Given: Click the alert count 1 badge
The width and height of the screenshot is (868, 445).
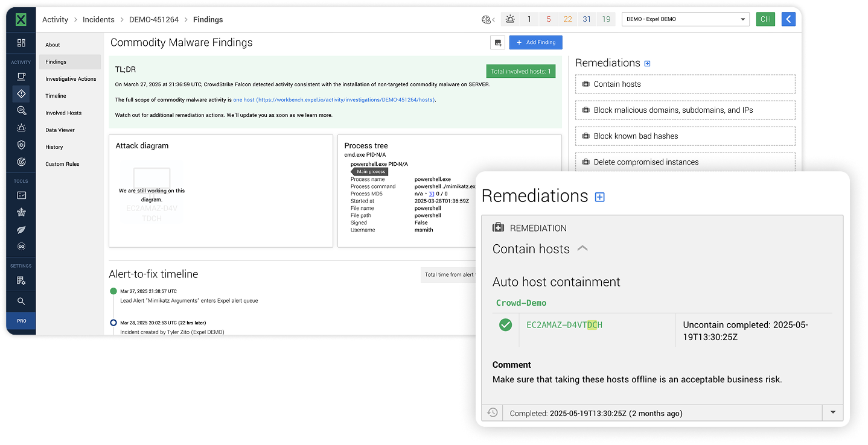Looking at the screenshot, I should tap(529, 19).
